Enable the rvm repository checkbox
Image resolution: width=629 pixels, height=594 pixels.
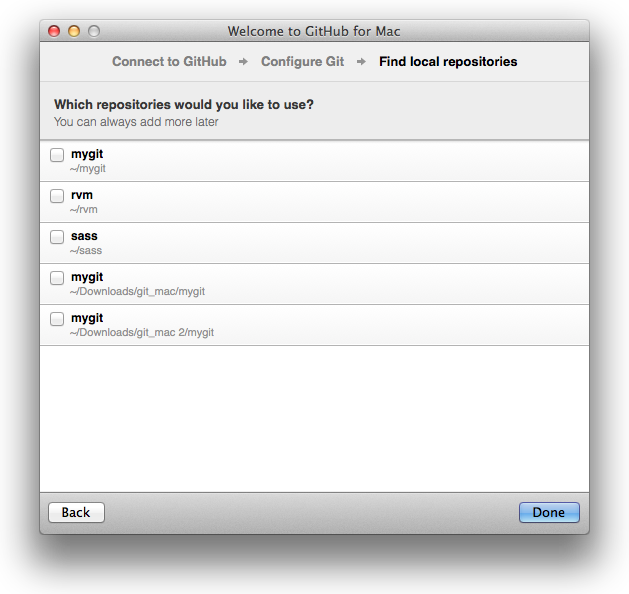click(x=57, y=196)
